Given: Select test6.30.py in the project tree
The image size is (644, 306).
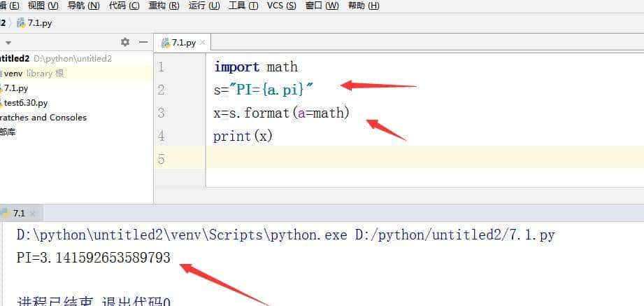Looking at the screenshot, I should (25, 103).
